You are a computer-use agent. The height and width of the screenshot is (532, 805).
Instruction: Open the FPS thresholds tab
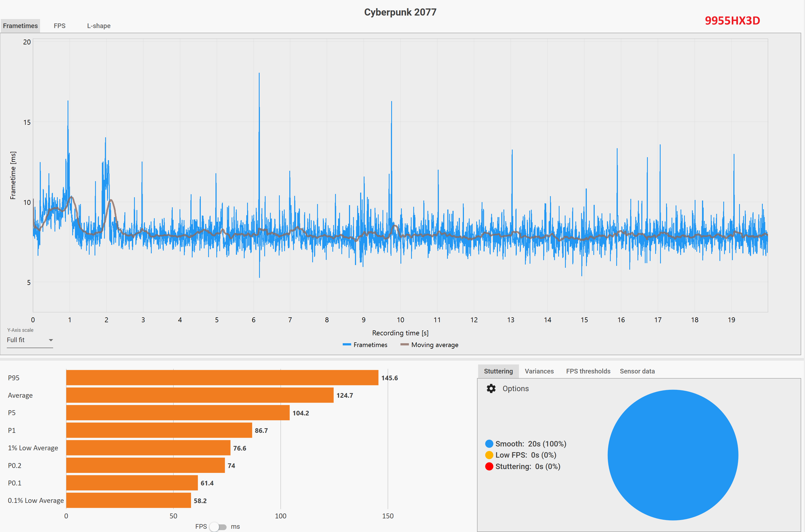(588, 371)
